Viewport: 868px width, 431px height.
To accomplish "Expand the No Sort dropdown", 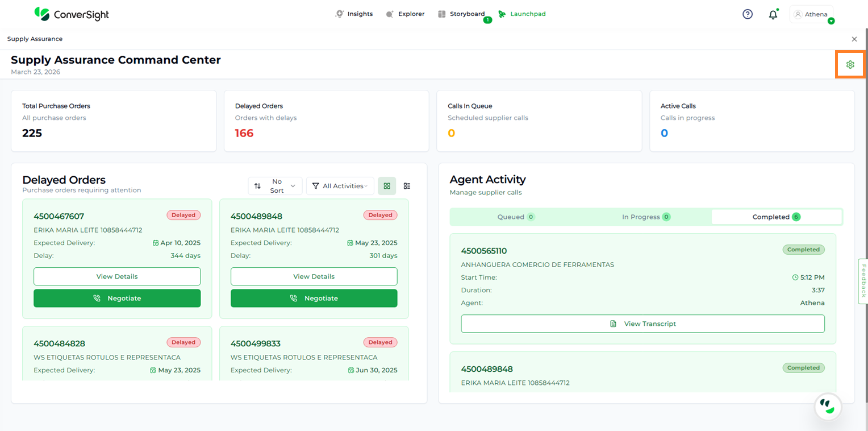I will tap(275, 186).
